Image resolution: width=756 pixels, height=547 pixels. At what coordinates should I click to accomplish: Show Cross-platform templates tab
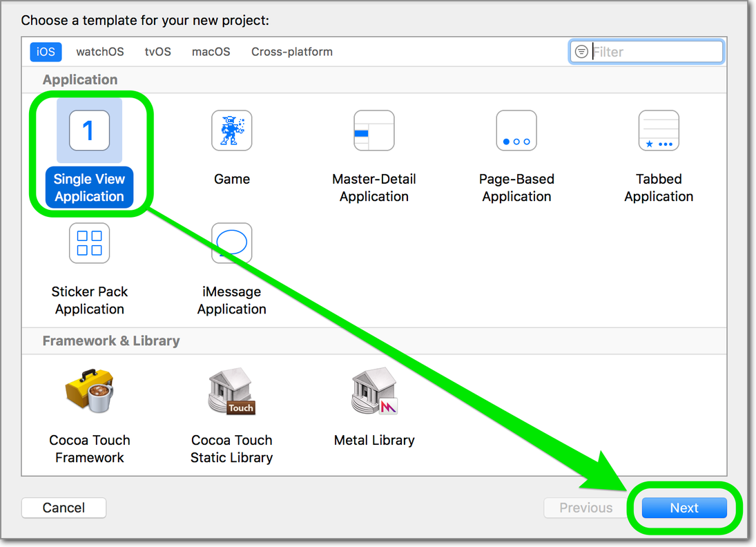point(291,52)
